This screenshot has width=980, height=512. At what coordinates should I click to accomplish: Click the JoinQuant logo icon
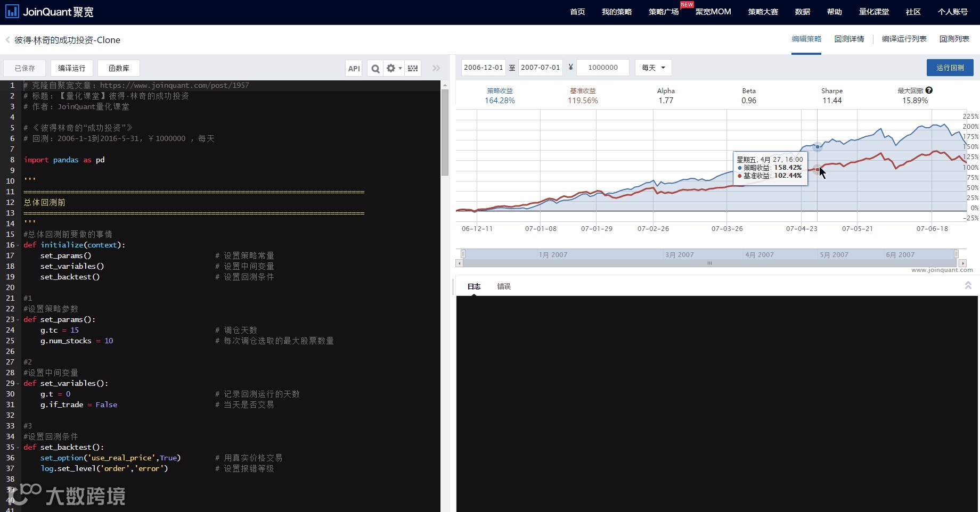pos(12,12)
